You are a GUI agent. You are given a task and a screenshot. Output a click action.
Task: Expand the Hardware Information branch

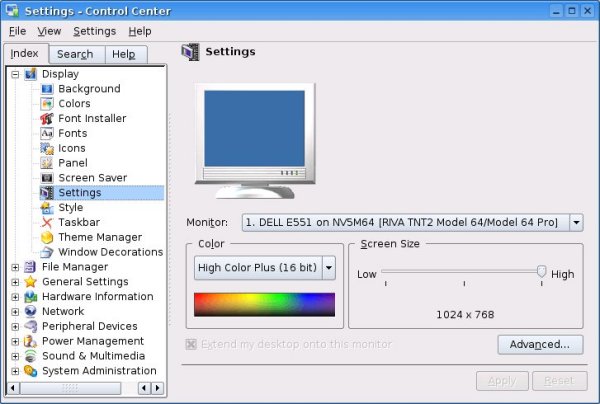pos(15,297)
